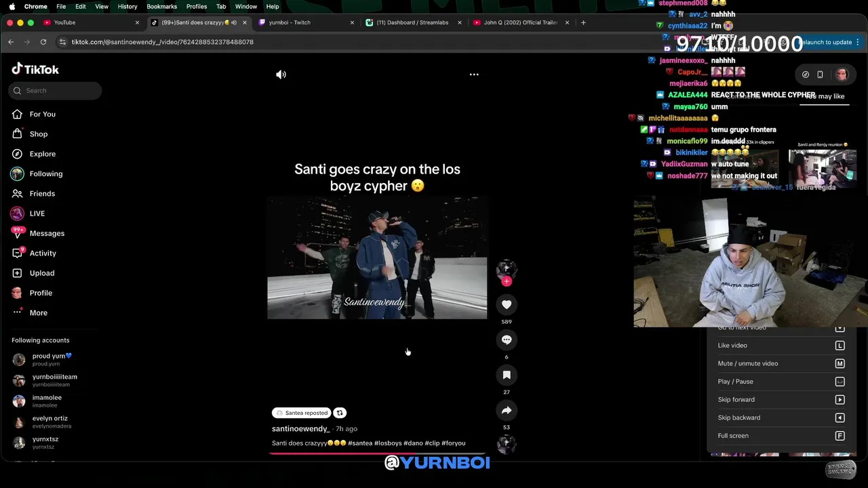View site information icon in address bar
868x488 pixels.
pyautogui.click(x=62, y=42)
